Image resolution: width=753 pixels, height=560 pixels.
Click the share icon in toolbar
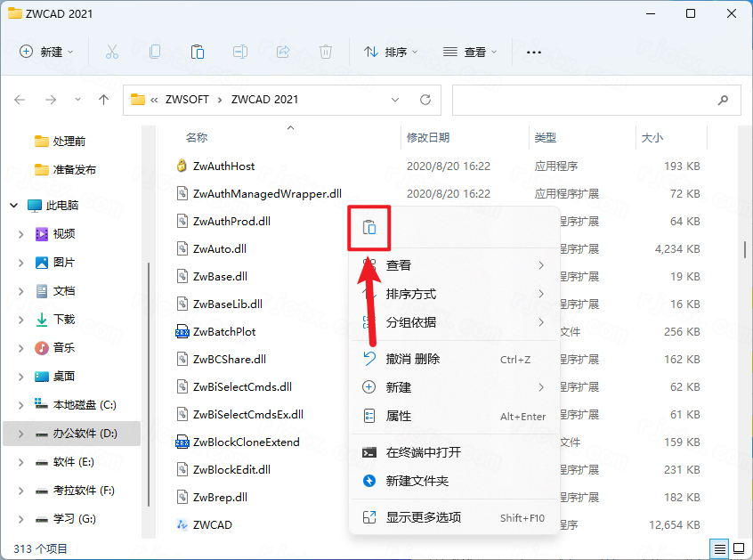coord(283,52)
